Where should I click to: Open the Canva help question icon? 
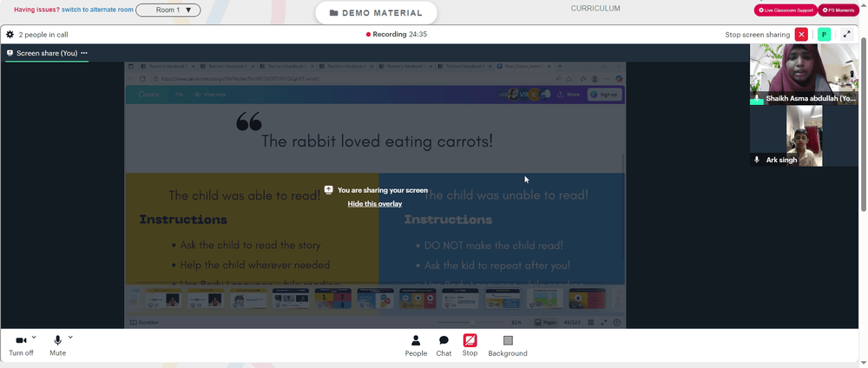click(617, 323)
